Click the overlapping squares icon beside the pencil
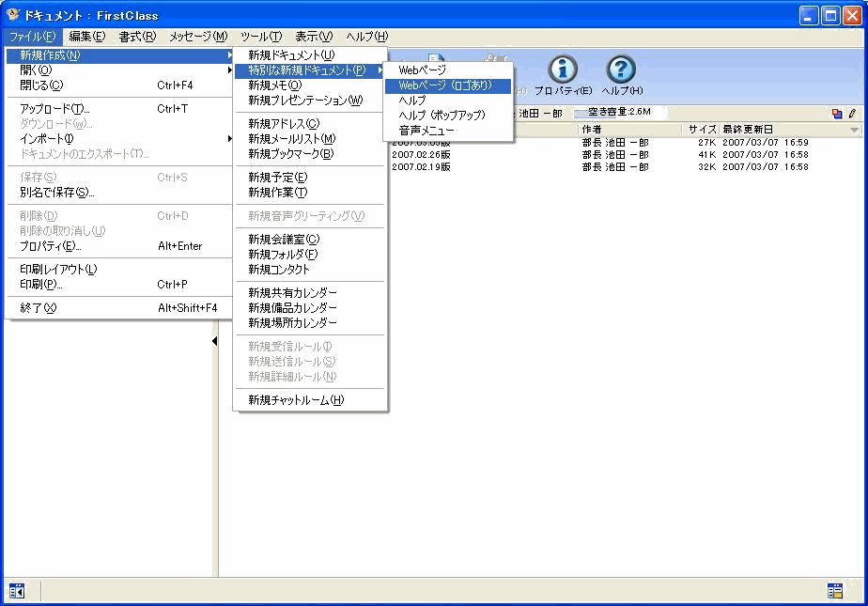 click(836, 113)
